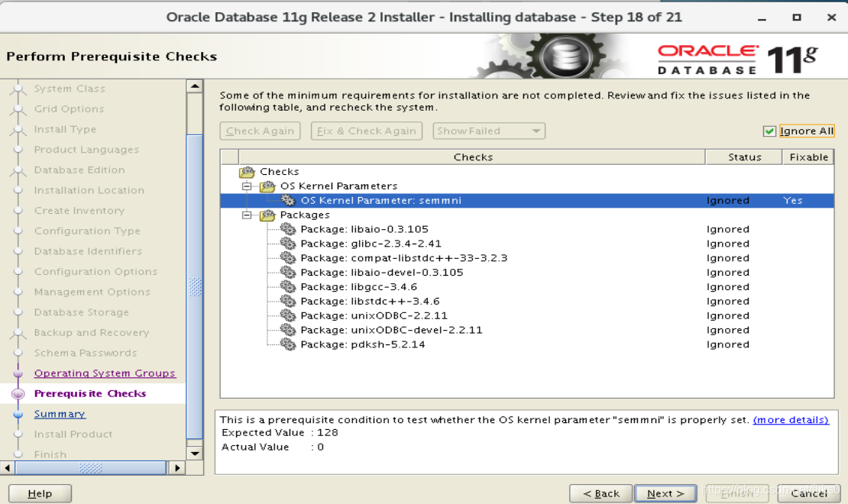Click the sidebar scroll up arrow
848x504 pixels.
[x=195, y=86]
